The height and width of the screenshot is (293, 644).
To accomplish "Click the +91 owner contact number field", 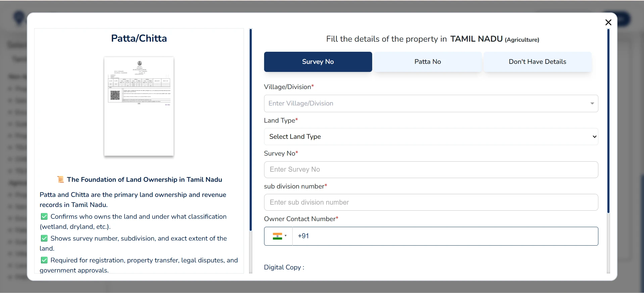I will pos(445,236).
